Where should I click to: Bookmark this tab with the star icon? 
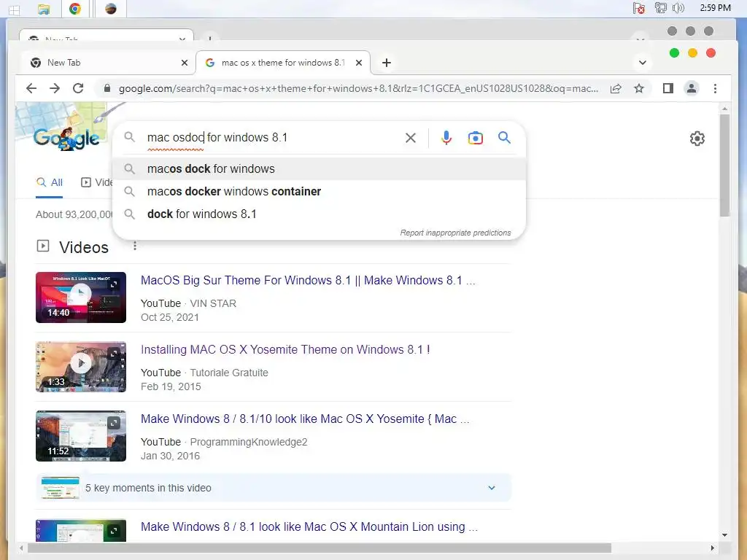pyautogui.click(x=639, y=88)
